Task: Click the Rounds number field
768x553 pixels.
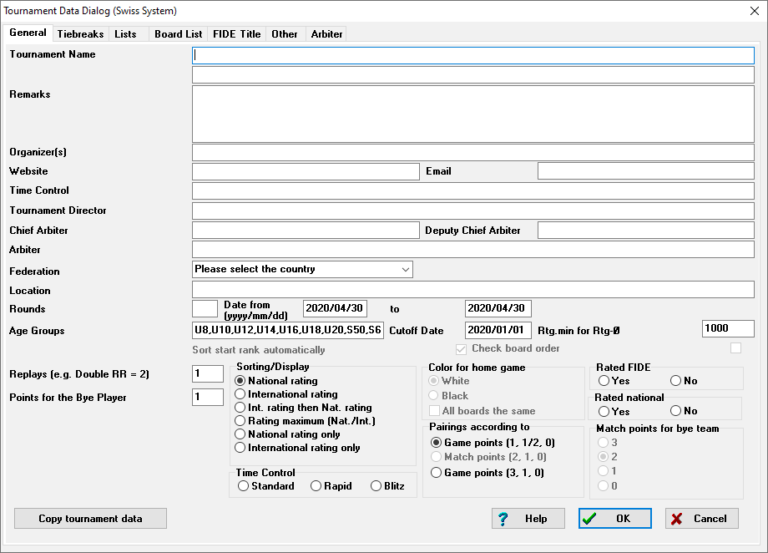Action: click(204, 308)
